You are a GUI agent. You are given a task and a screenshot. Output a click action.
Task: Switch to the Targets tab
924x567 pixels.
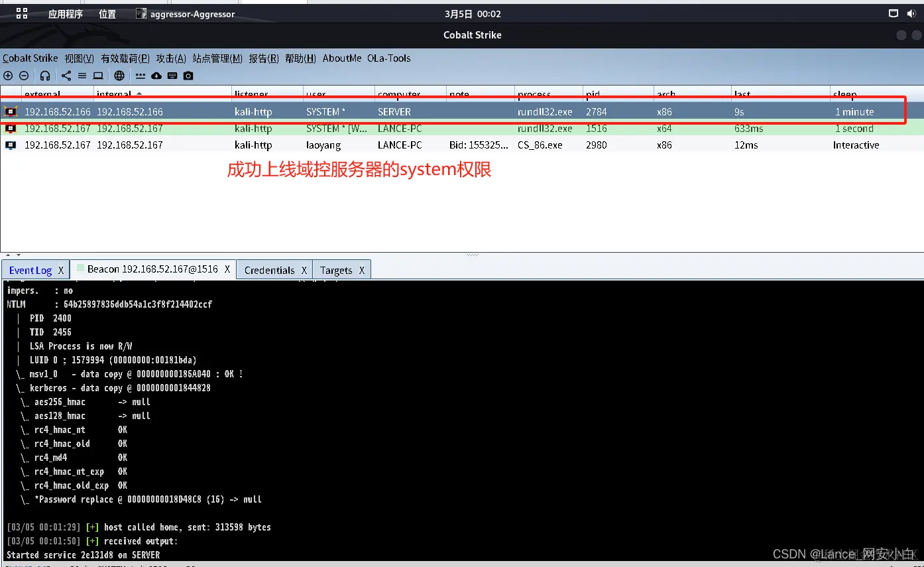tap(336, 270)
